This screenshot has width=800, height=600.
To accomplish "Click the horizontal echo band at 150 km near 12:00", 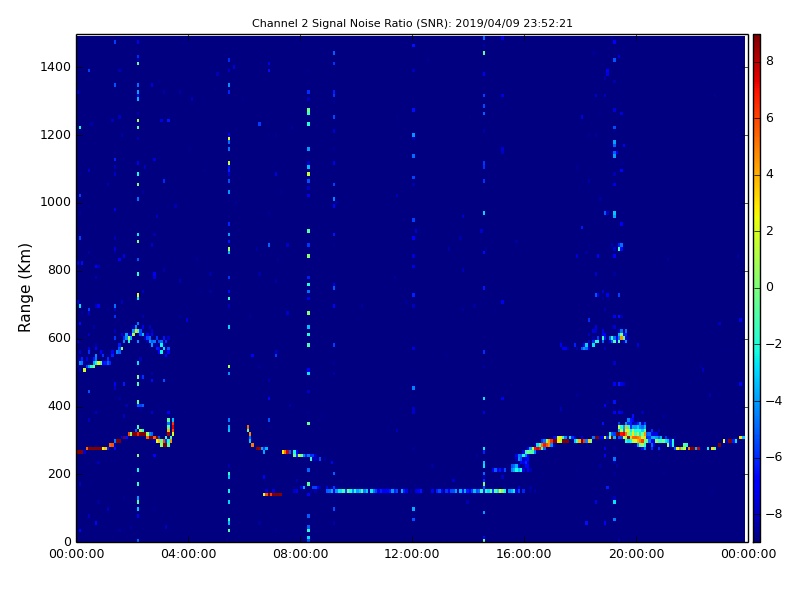I will 426,491.
